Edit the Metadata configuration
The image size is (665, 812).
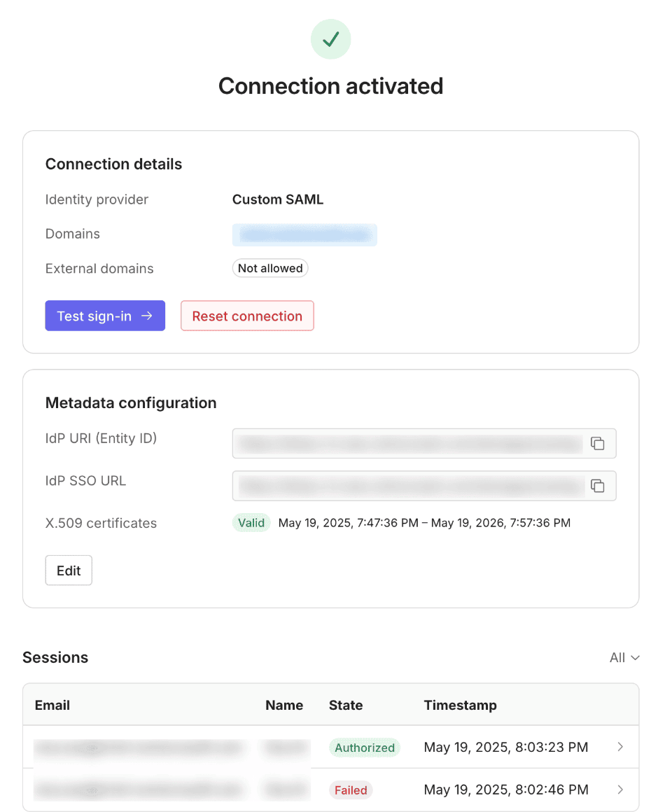(x=68, y=570)
